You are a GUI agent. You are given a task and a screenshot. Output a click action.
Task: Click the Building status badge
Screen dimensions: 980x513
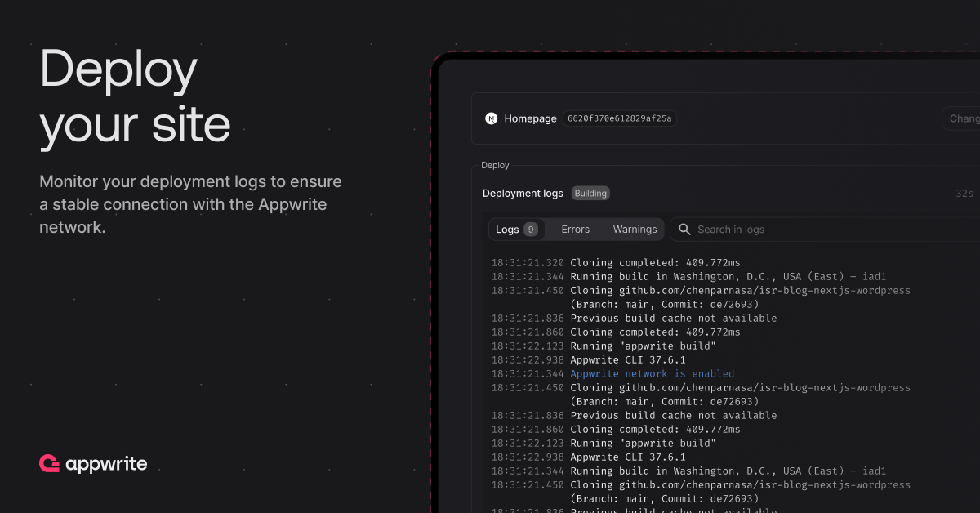590,194
